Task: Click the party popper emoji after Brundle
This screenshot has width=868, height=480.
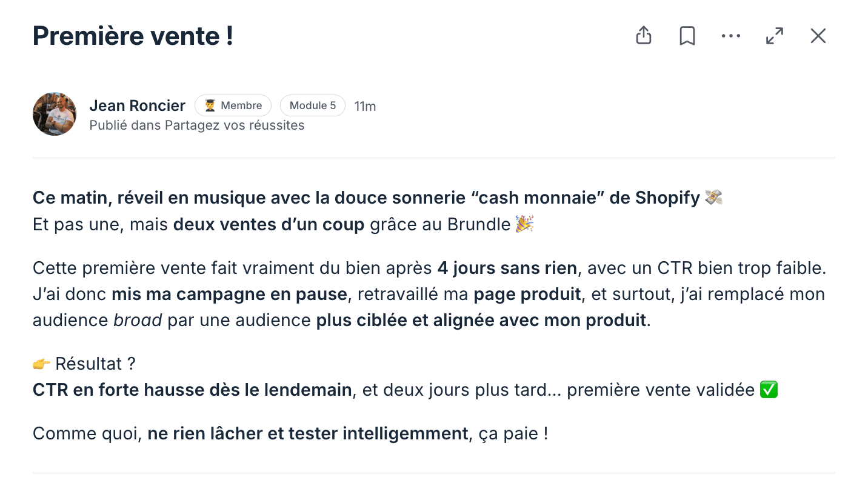Action: pos(524,224)
